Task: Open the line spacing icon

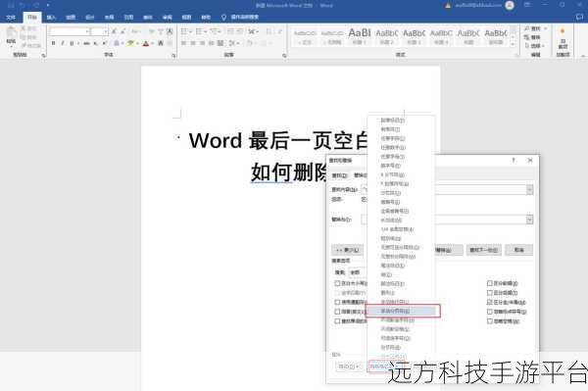Action: (x=232, y=43)
